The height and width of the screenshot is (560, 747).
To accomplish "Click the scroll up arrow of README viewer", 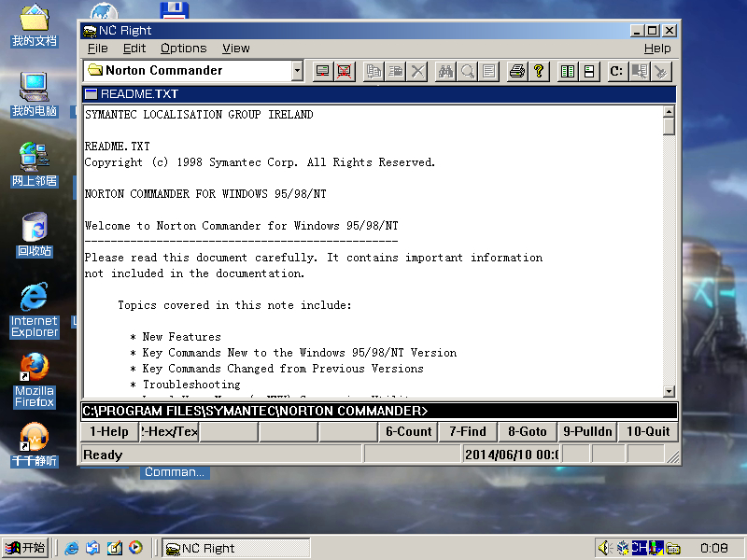I will [669, 112].
